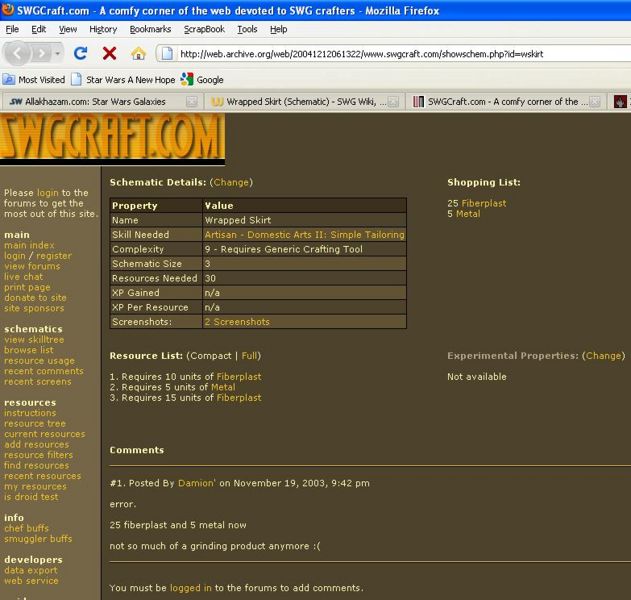
Task: Open the back history dropdown arrow
Action: (x=59, y=53)
